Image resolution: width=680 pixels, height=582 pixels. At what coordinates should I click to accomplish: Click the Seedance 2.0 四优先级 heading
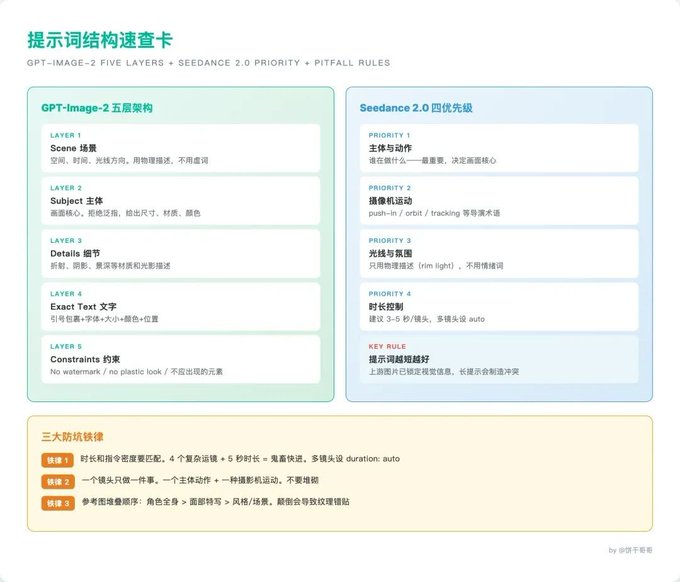(416, 108)
